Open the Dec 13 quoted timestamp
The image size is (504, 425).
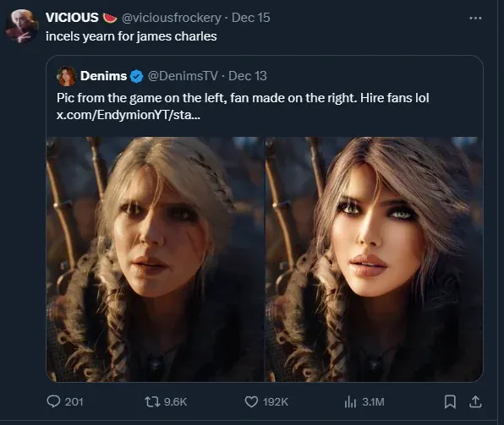[x=248, y=76]
